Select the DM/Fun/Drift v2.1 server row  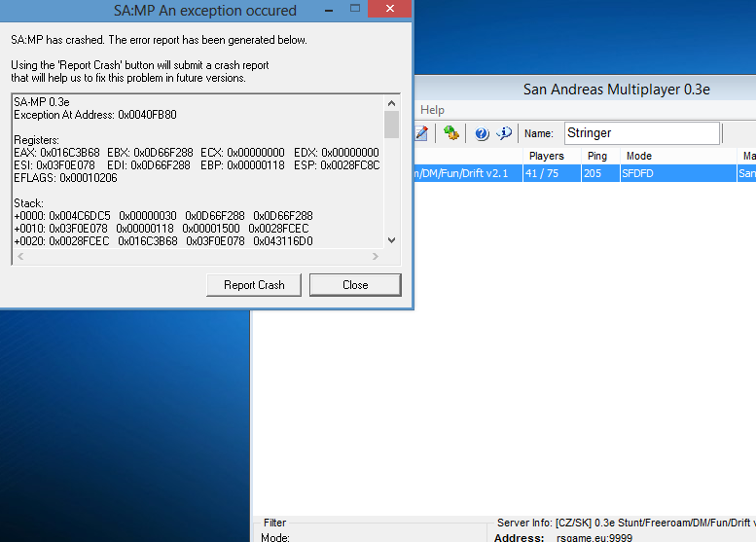[585, 173]
